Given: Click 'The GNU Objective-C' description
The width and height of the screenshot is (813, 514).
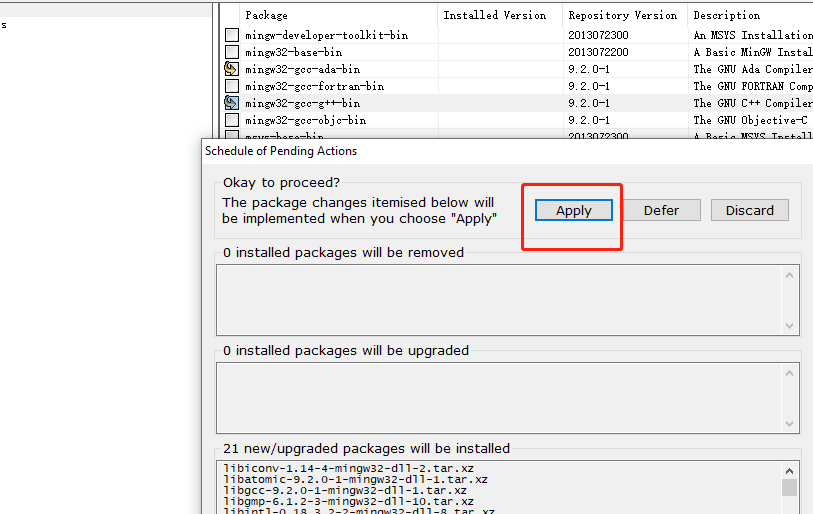Looking at the screenshot, I should point(750,121).
